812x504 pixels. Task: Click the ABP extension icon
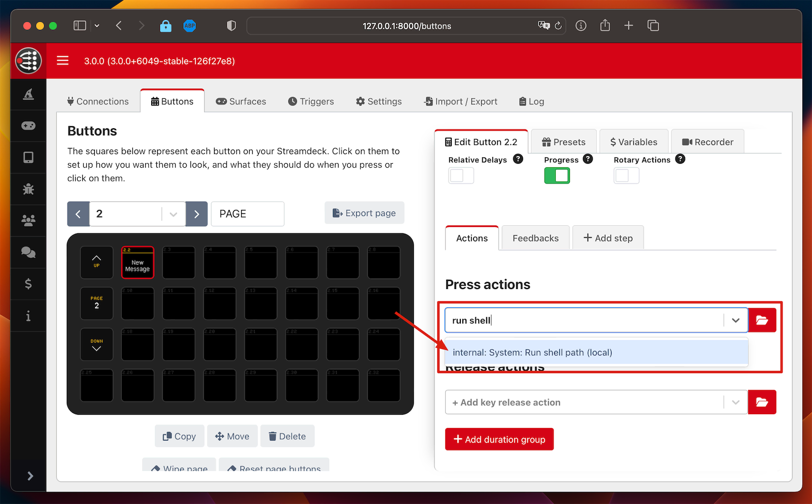coord(189,25)
